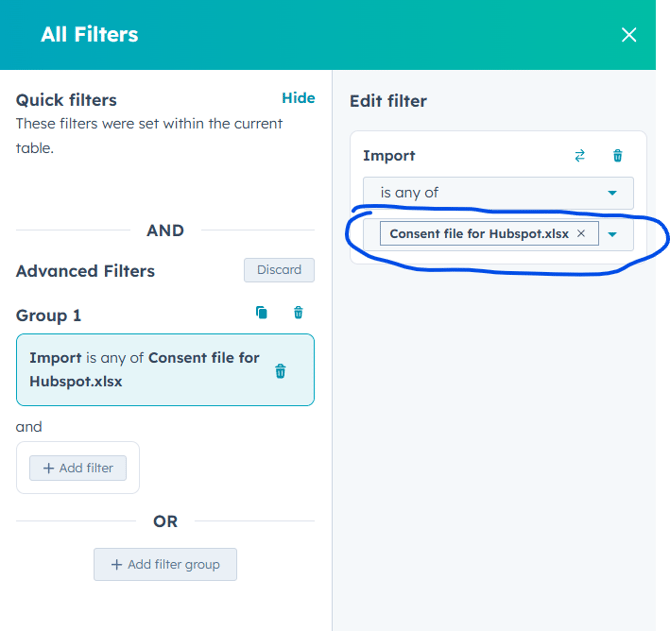The height and width of the screenshot is (631, 670).
Task: Add a new filter group
Action: pos(165,564)
